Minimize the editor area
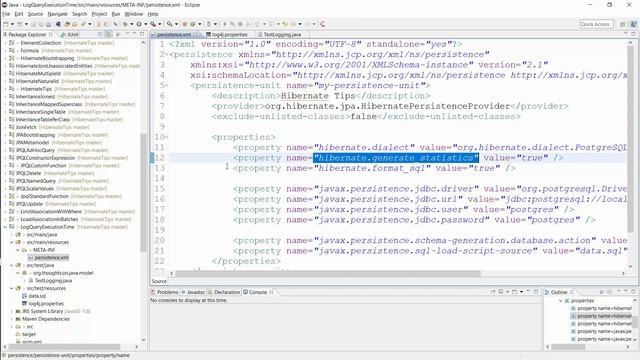 [626, 34]
